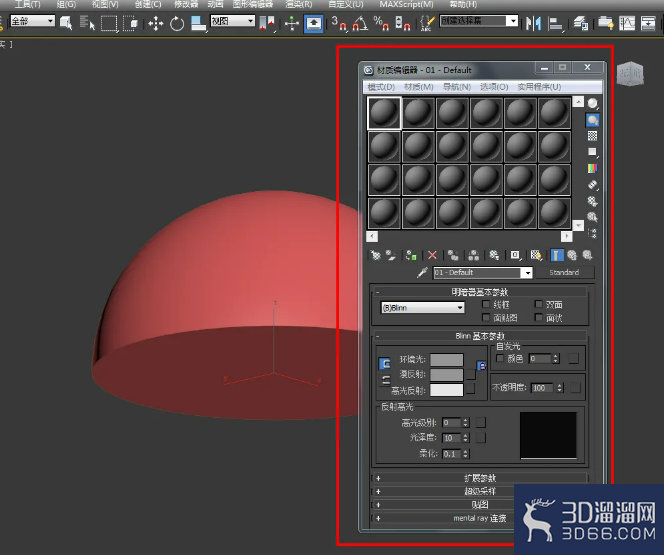Click Get Material icon in Material Editor
This screenshot has height=555, width=664.
[375, 255]
